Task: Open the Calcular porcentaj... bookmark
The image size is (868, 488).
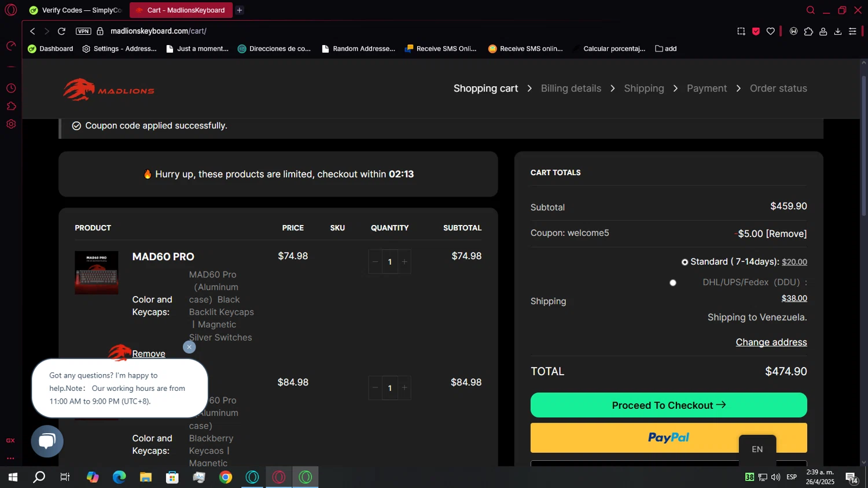Action: click(x=609, y=49)
